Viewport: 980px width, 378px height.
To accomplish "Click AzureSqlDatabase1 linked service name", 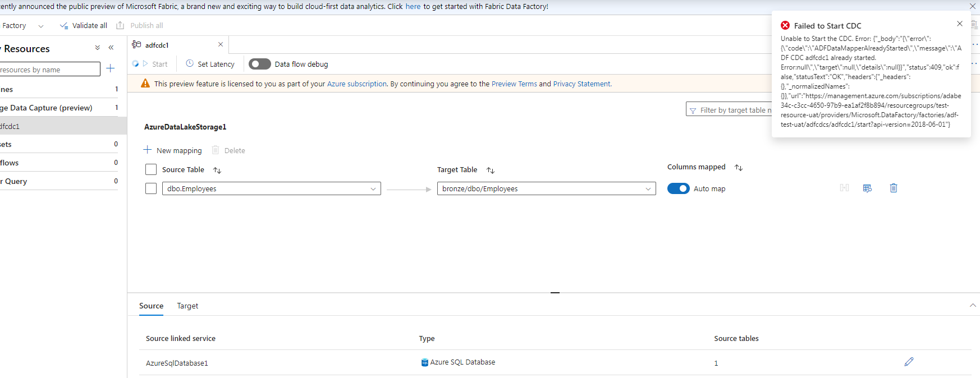I will pyautogui.click(x=177, y=363).
